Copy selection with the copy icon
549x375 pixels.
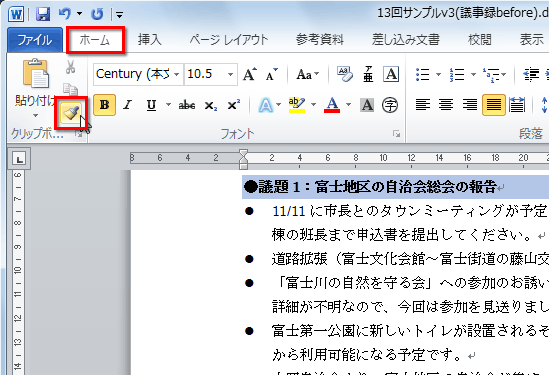tap(70, 90)
